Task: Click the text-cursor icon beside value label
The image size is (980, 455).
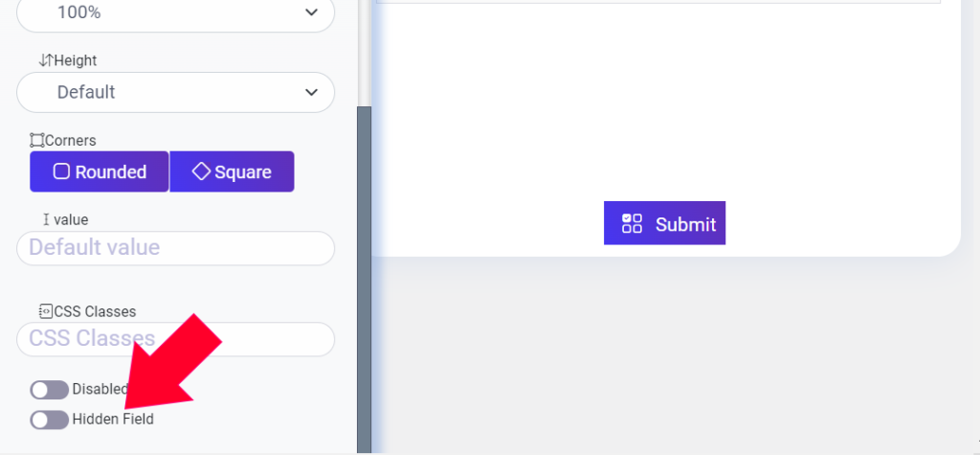Action: coord(46,219)
